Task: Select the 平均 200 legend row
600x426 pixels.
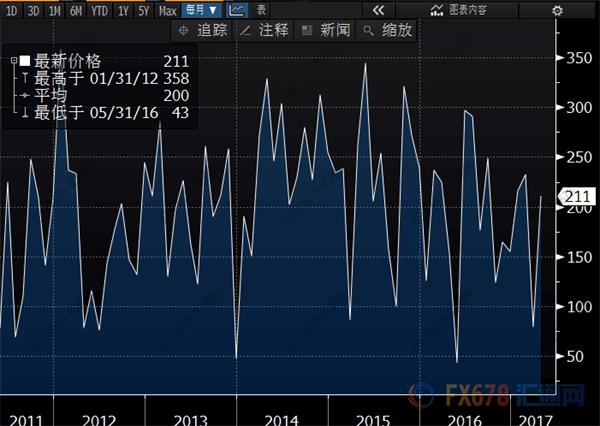Action: (x=105, y=96)
